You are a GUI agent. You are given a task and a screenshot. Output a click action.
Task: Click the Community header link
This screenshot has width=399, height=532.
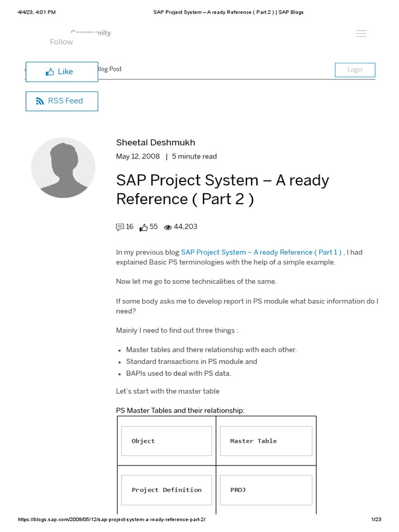[91, 33]
